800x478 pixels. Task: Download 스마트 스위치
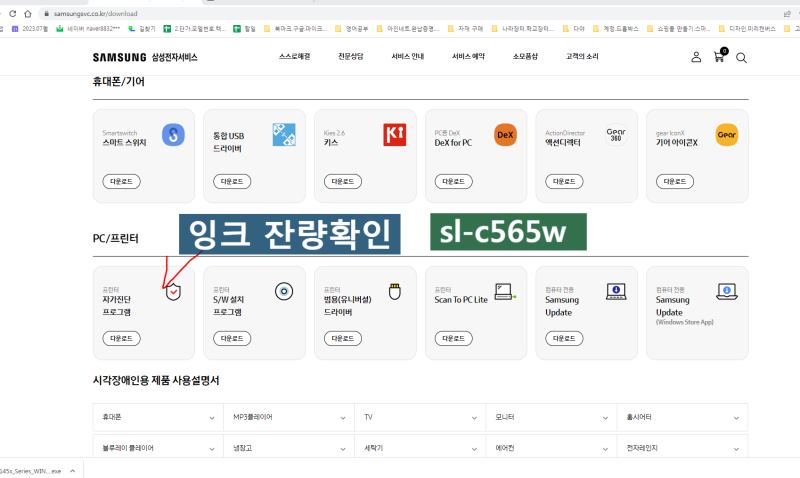tap(121, 181)
